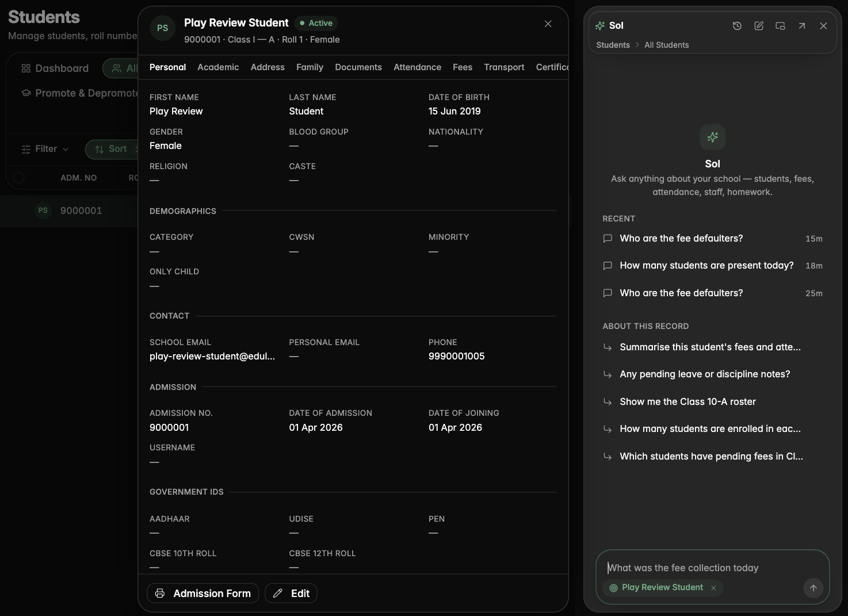Open the Filter dropdown

[45, 149]
